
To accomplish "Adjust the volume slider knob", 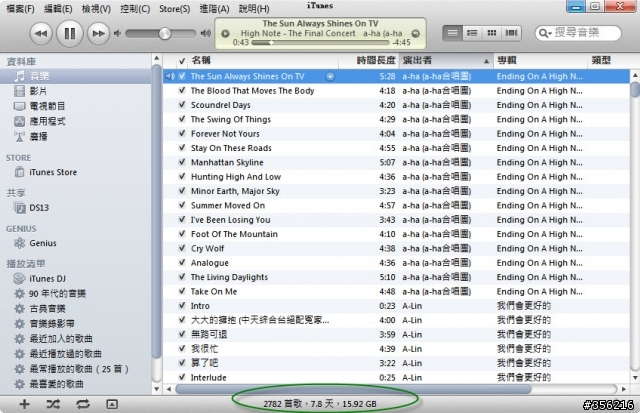I will [165, 33].
